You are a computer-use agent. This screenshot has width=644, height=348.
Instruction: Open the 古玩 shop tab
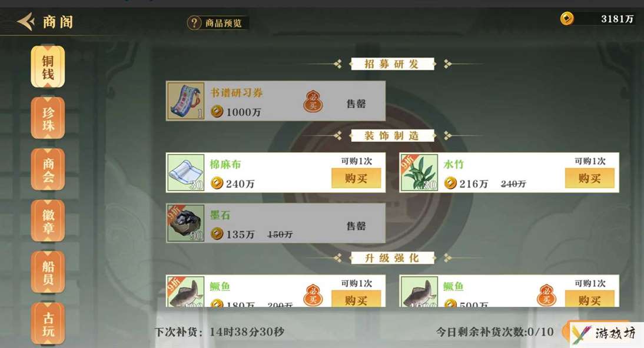[x=48, y=323]
